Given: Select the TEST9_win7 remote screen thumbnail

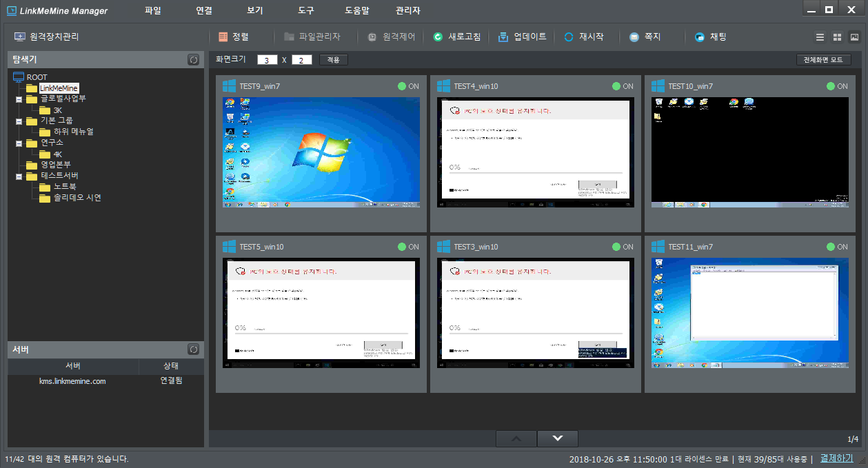Looking at the screenshot, I should (321, 152).
